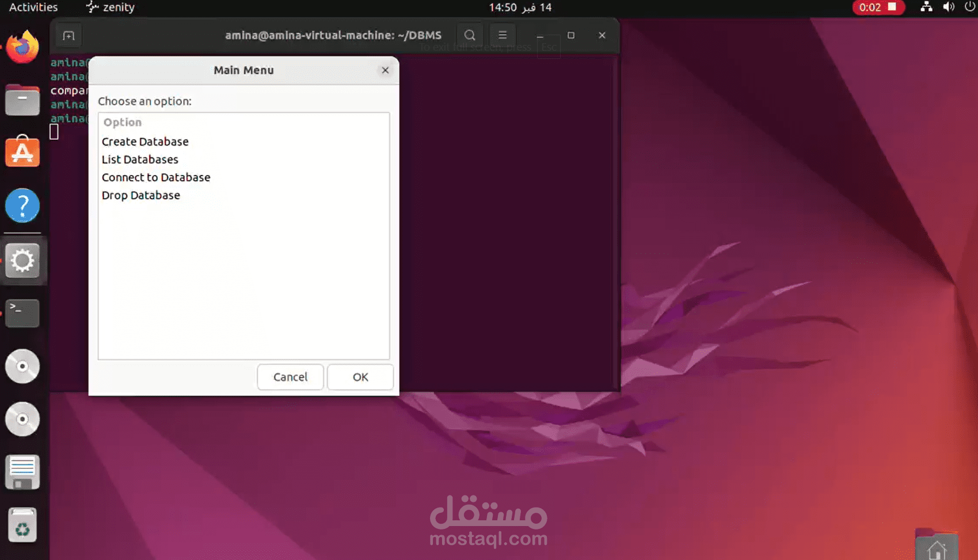Open a new terminal tab
978x560 pixels.
[68, 35]
